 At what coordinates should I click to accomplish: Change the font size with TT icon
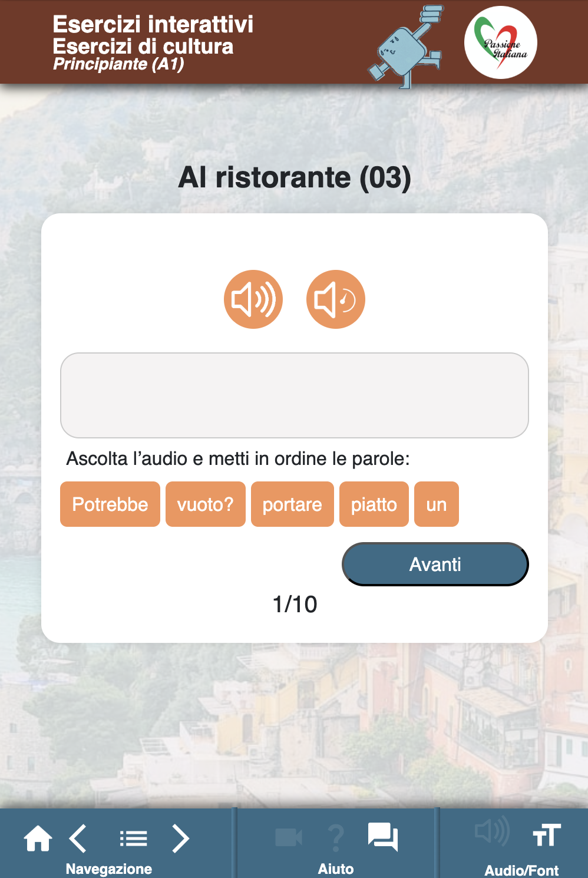tap(547, 836)
